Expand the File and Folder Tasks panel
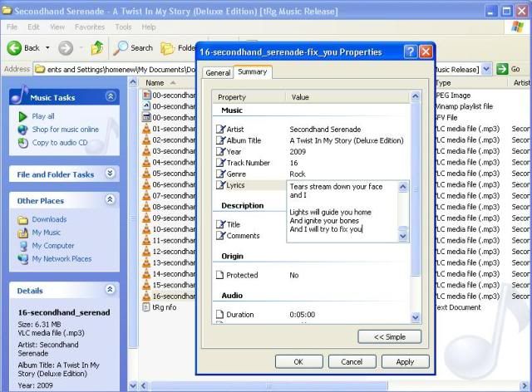Viewport: 532px width, 392px height. pos(110,174)
